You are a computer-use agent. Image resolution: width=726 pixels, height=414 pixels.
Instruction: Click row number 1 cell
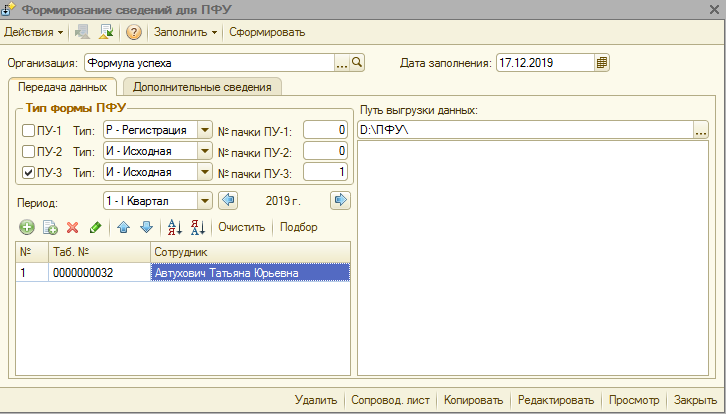(x=32, y=273)
